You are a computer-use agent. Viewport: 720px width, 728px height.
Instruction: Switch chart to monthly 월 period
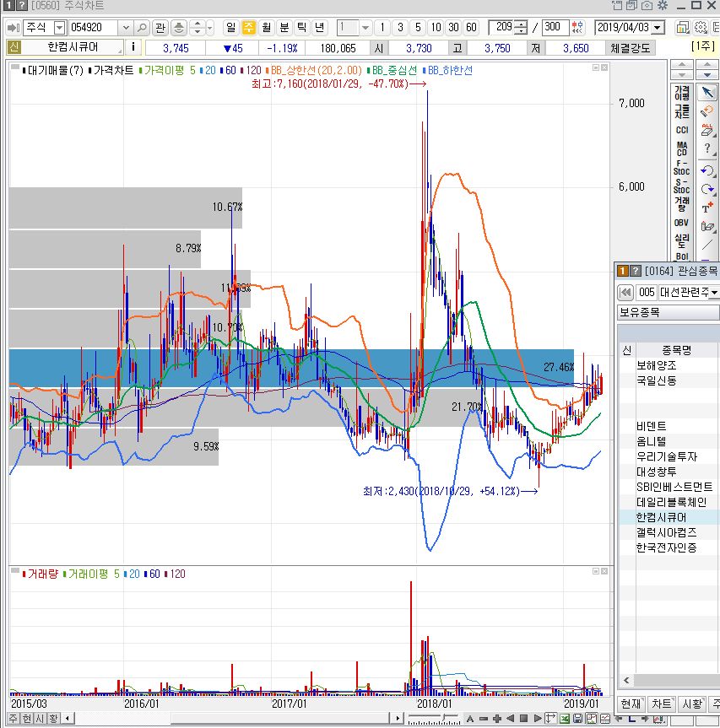click(x=266, y=28)
